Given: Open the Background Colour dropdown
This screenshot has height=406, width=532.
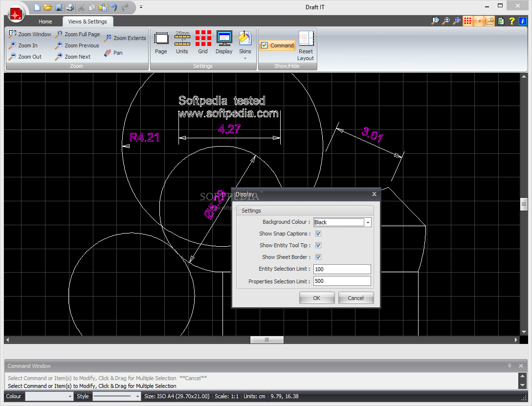Looking at the screenshot, I should point(368,222).
